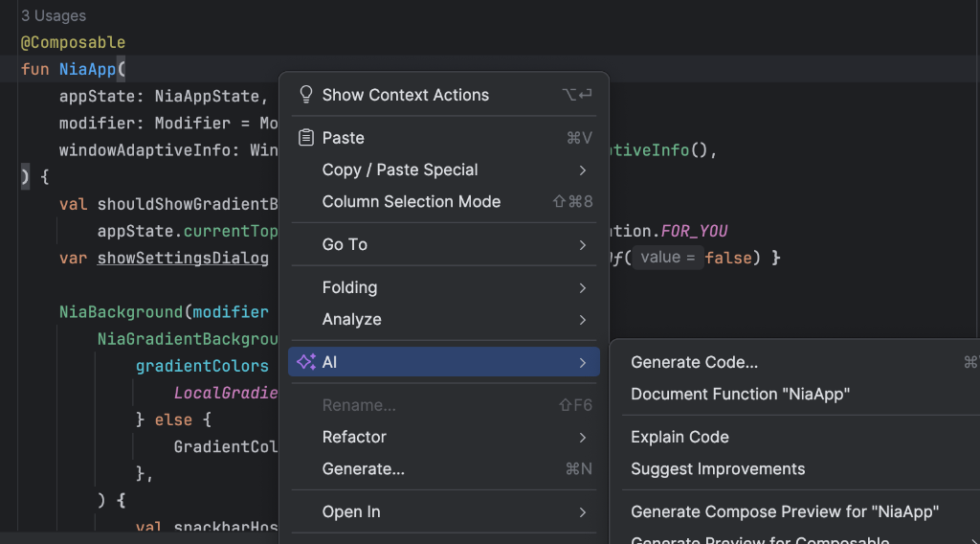
Task: Open the Refactor submenu
Action: pyautogui.click(x=354, y=437)
